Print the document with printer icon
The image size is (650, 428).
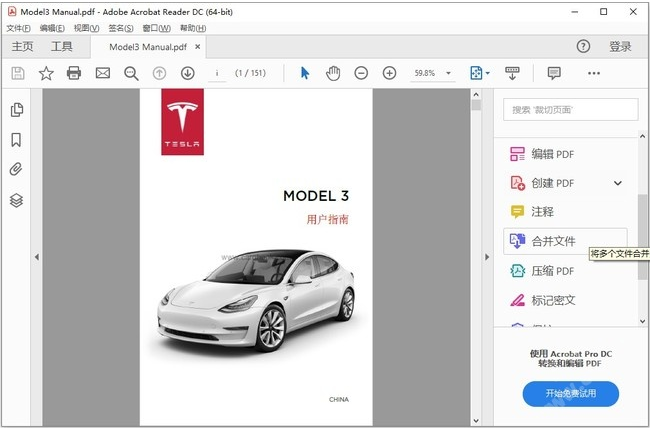[74, 73]
